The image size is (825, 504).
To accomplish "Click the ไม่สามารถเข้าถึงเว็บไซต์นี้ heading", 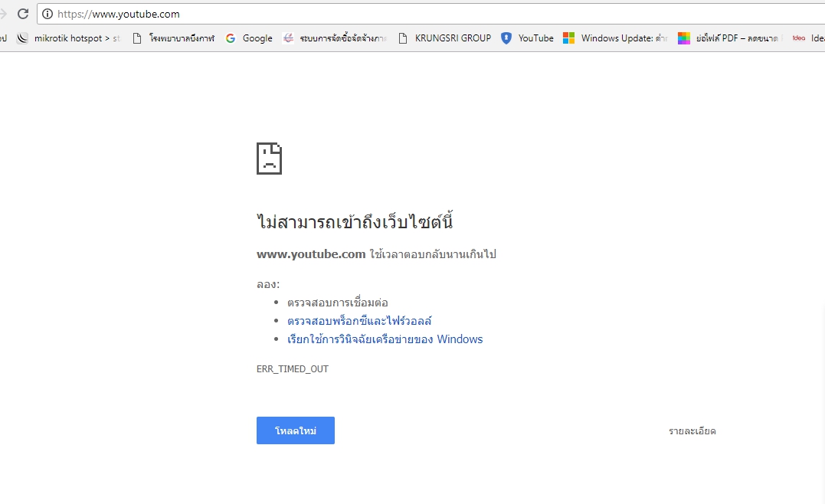I will [x=354, y=221].
